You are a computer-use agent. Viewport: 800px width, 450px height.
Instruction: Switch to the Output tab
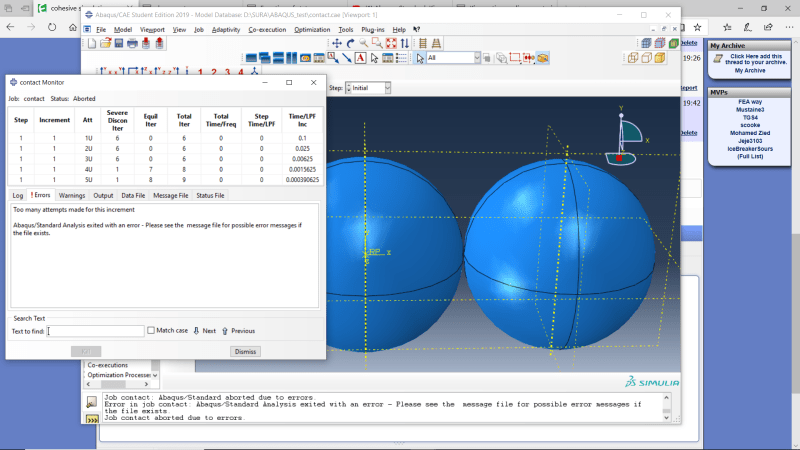[x=103, y=195]
